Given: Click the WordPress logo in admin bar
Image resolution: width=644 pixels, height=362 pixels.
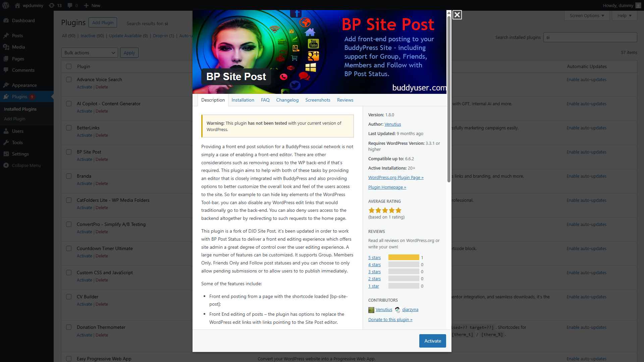Looking at the screenshot, I should 6,5.
